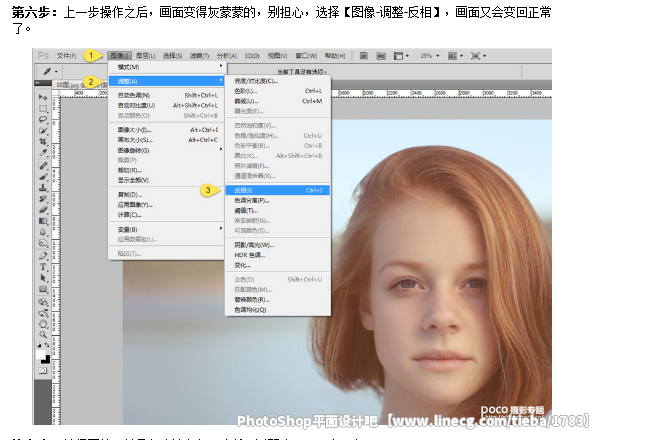Open the background color swatch
Viewport: 645px width, 440px height.
(46, 360)
